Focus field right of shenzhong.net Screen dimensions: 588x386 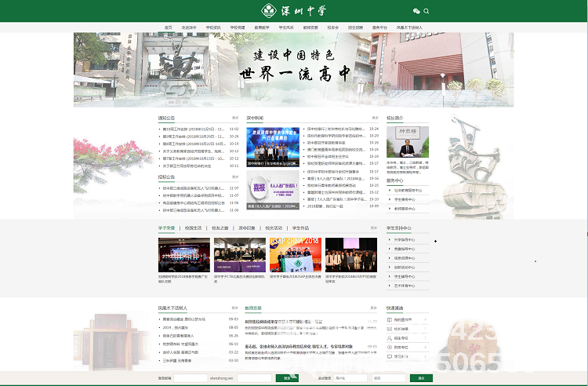[x=255, y=378]
